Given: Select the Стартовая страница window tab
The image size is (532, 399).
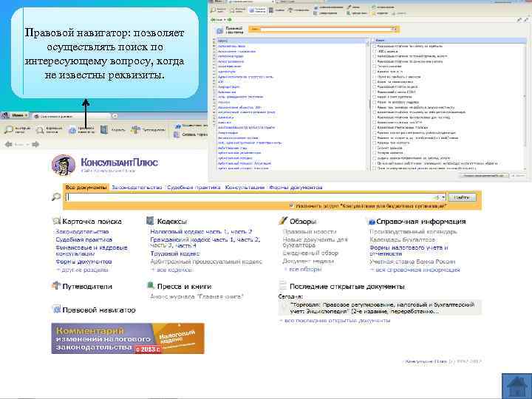Looking at the screenshot, I should click(x=72, y=116).
